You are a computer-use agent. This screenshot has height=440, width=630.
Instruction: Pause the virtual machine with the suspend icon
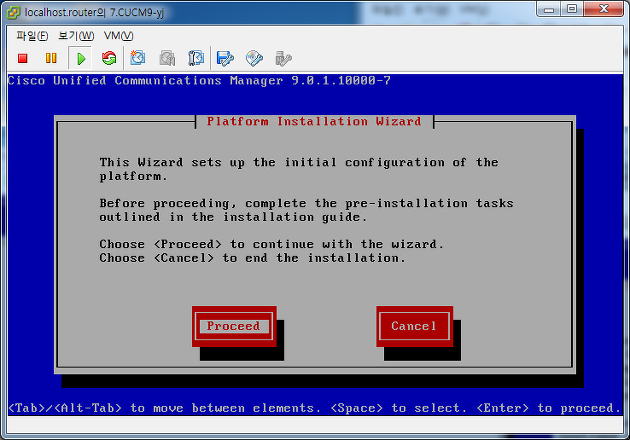[x=51, y=59]
